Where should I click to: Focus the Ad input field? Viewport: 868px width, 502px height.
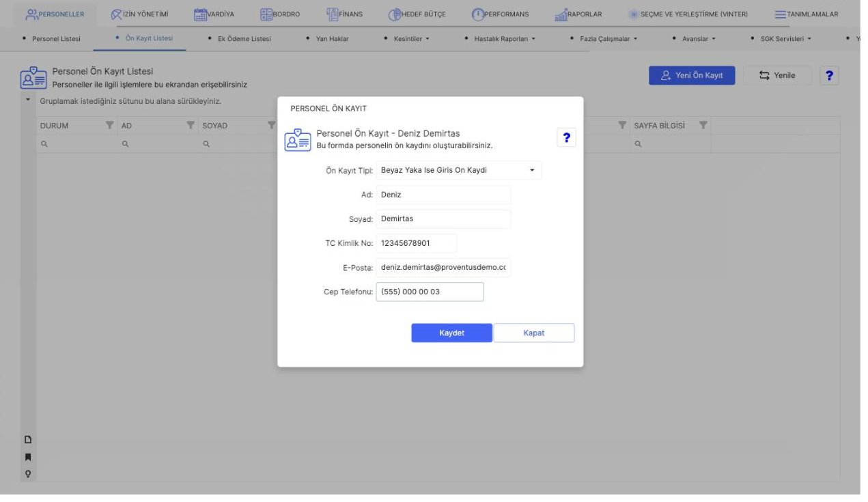(x=443, y=195)
